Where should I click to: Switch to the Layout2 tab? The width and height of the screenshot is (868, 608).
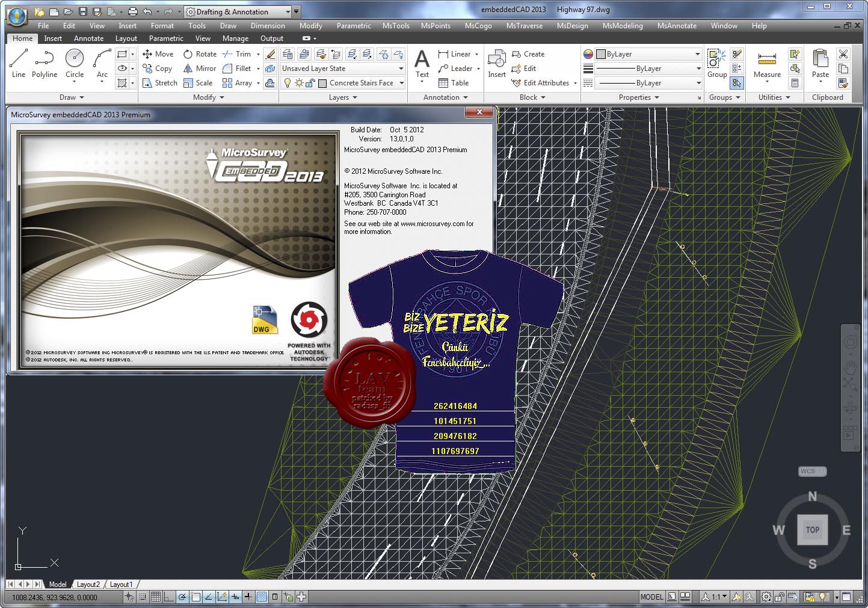coord(88,585)
